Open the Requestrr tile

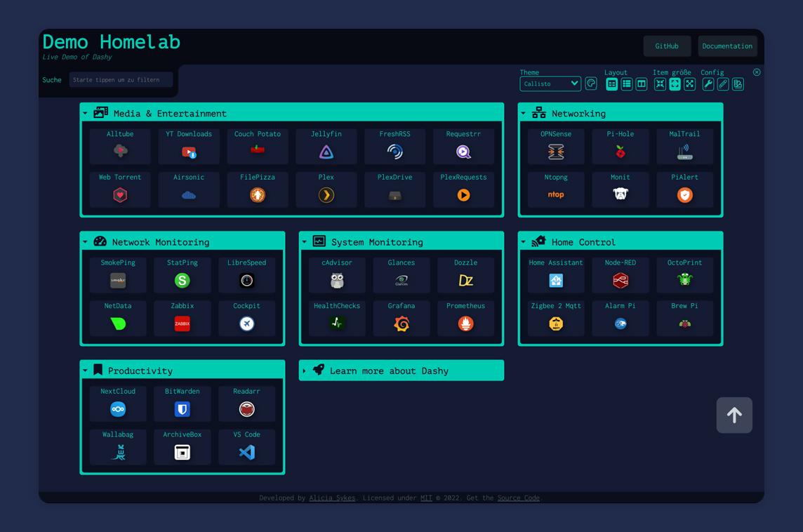tap(463, 146)
